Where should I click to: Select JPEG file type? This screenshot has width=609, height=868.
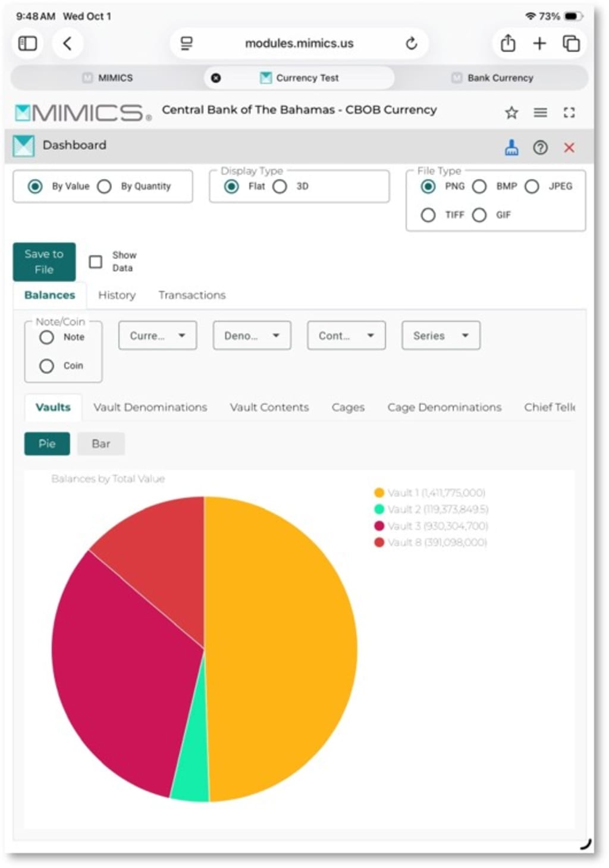532,186
